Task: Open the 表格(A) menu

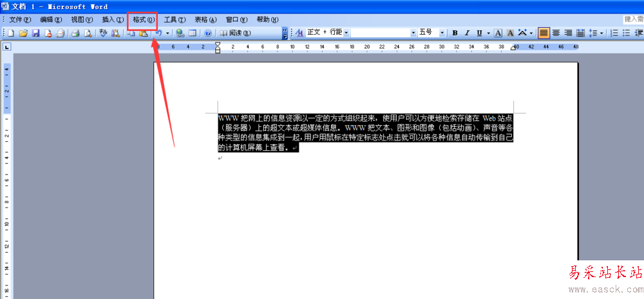Action: click(x=205, y=20)
